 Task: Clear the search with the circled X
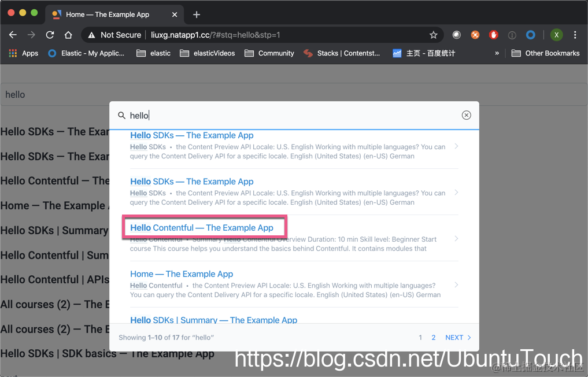466,115
